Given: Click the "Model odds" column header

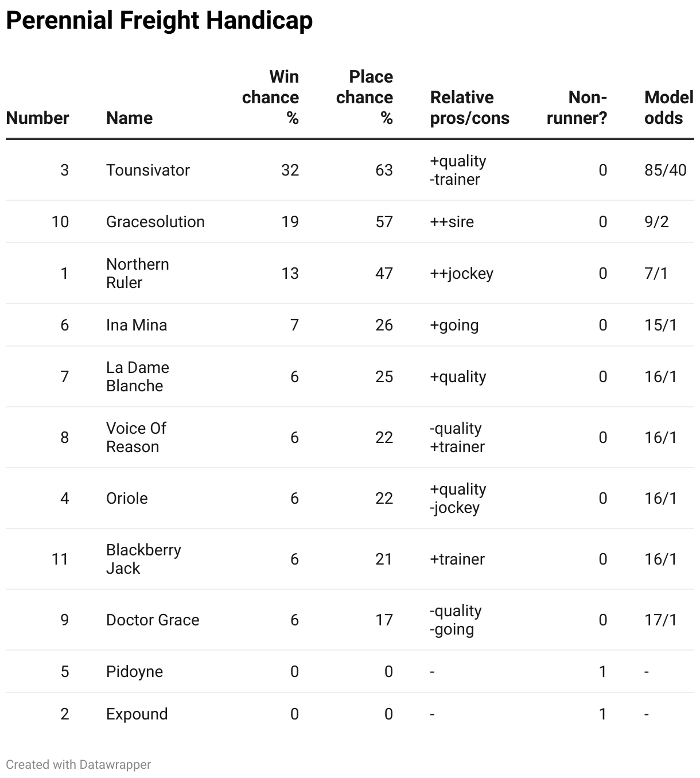Looking at the screenshot, I should [668, 107].
